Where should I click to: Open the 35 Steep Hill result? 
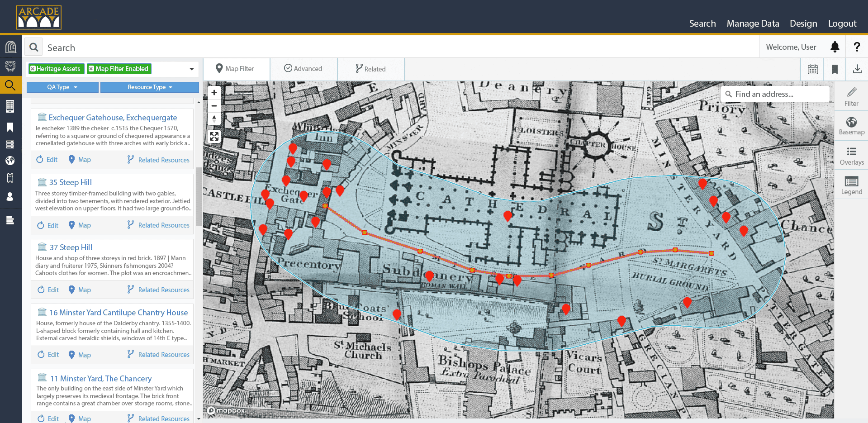click(71, 182)
